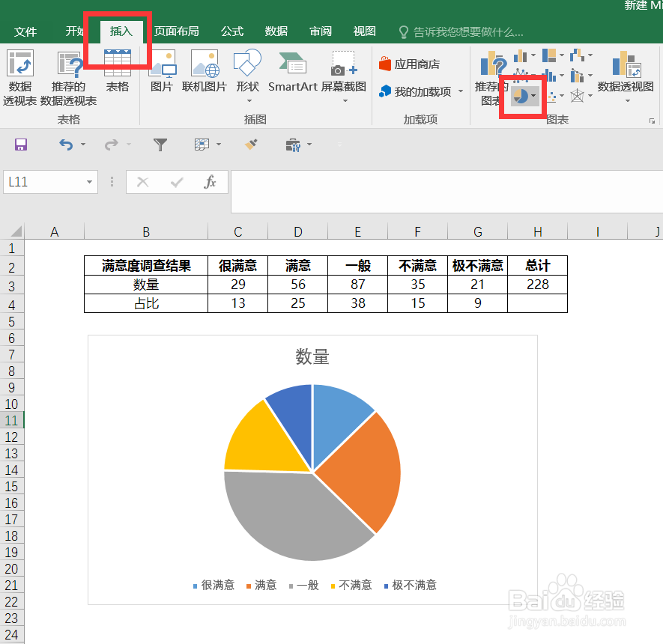Insert a combo chart
The height and width of the screenshot is (644, 663).
click(581, 76)
